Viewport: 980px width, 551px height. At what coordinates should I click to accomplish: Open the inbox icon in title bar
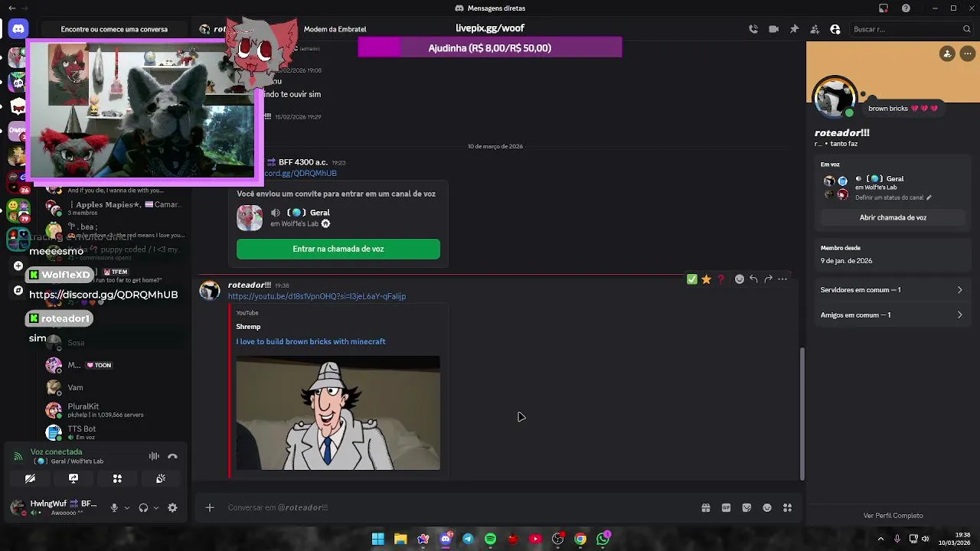[884, 8]
